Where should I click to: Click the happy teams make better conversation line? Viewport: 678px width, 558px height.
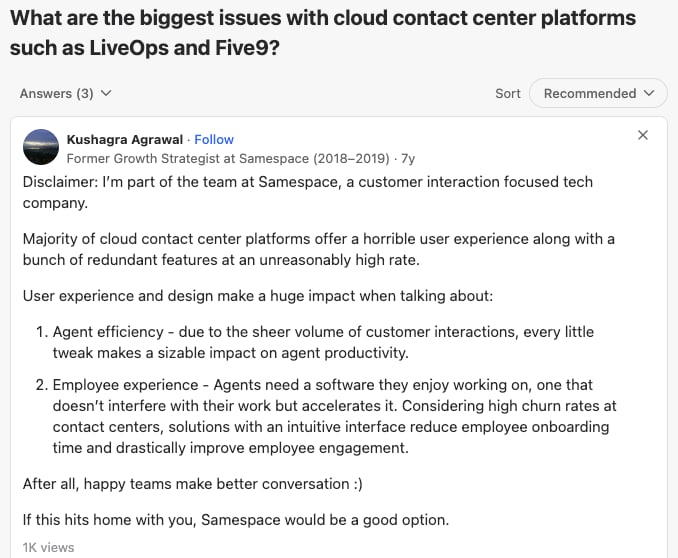pyautogui.click(x=192, y=484)
